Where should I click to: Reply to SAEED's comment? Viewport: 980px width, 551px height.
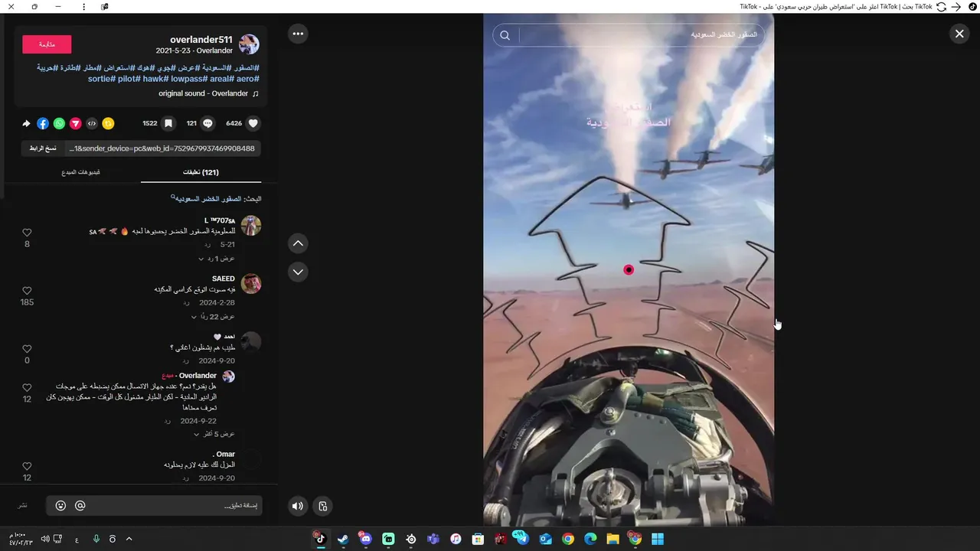click(187, 303)
